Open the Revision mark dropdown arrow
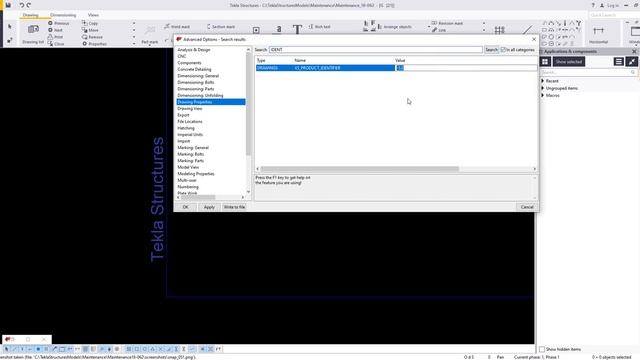 pyautogui.click(x=484, y=23)
